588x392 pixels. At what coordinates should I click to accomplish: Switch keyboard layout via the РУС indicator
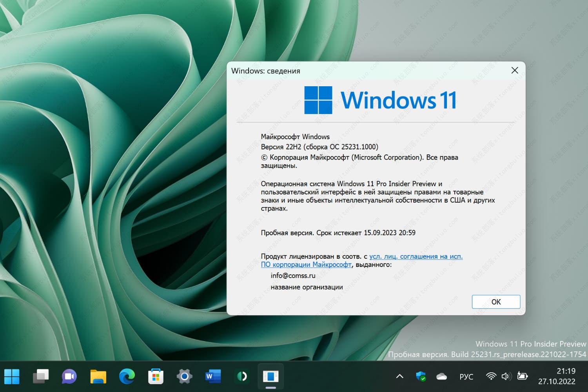pyautogui.click(x=466, y=376)
